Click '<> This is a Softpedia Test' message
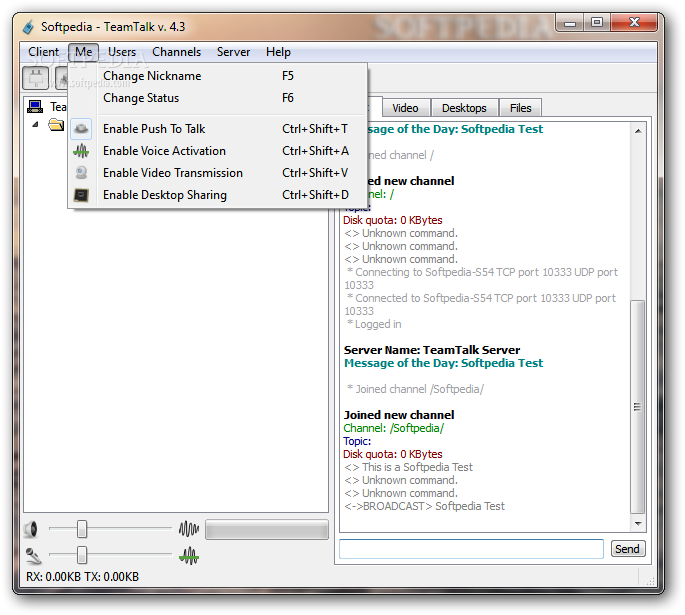Viewport: 685px width, 615px height. coord(408,467)
